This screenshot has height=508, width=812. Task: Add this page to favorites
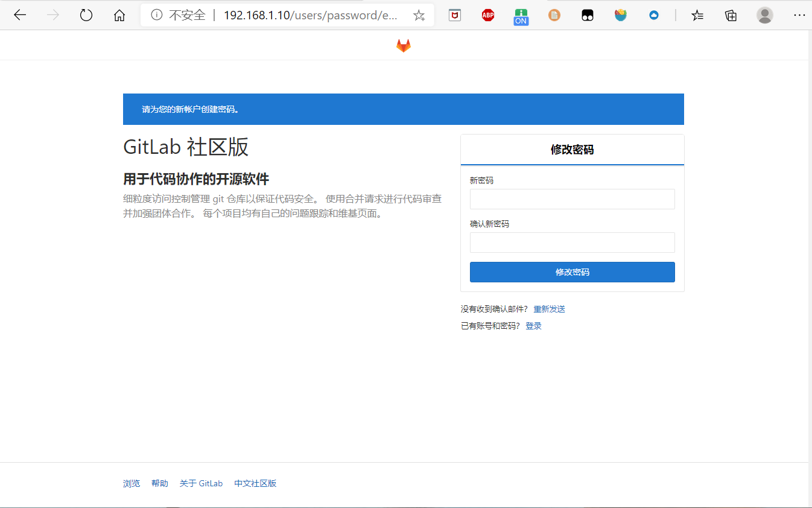pyautogui.click(x=419, y=15)
